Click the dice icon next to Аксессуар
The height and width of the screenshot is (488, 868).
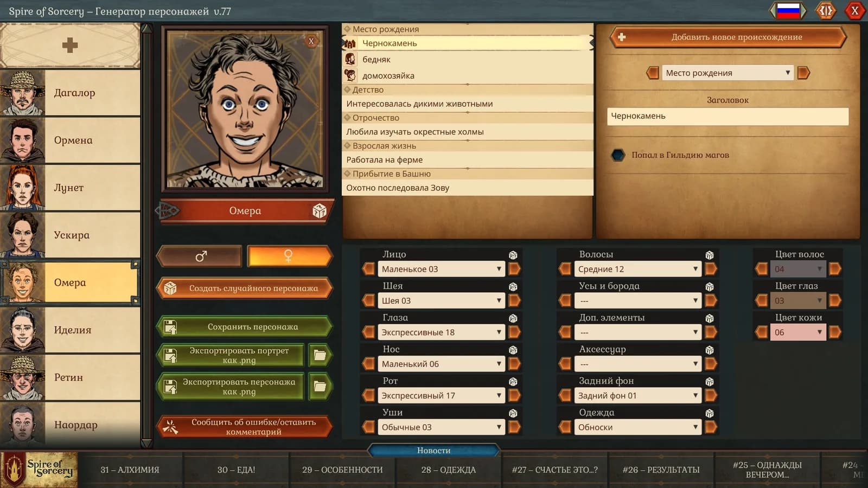[709, 350]
